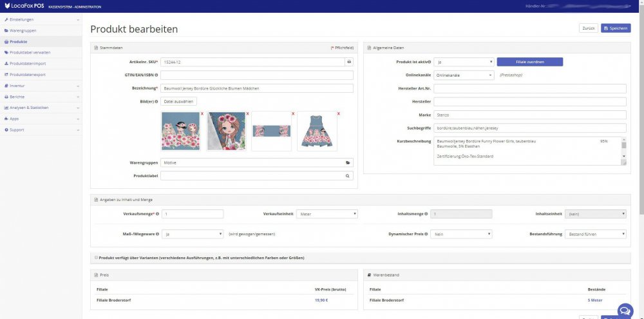Open the Verkaufseinheit dropdown set to Meter
644x319 pixels.
[x=327, y=214]
